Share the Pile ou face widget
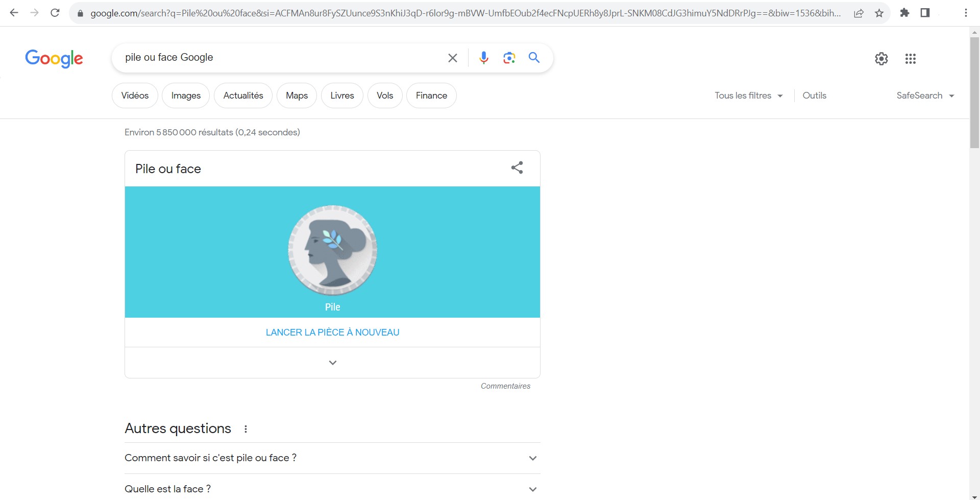980x500 pixels. tap(517, 168)
